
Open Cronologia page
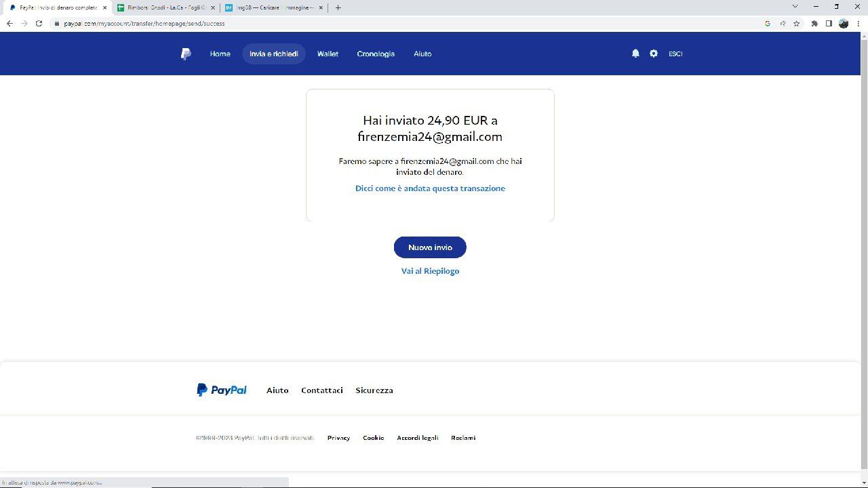pyautogui.click(x=376, y=54)
